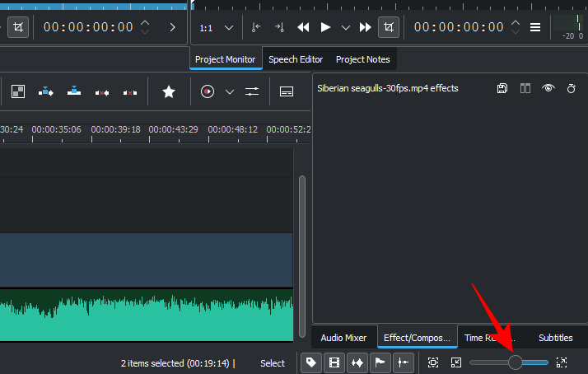The width and height of the screenshot is (588, 374).
Task: Open the 1:1 monitor zoom dropdown
Action: [216, 27]
